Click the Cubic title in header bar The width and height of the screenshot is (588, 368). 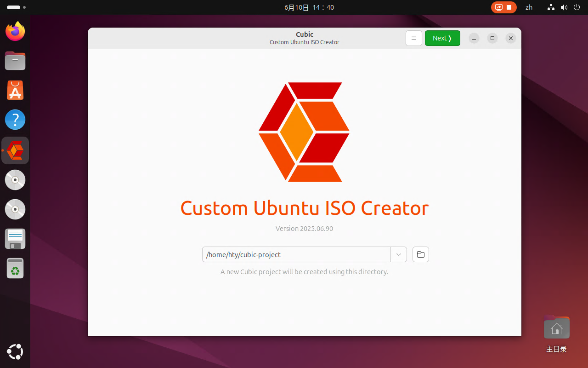coord(305,34)
